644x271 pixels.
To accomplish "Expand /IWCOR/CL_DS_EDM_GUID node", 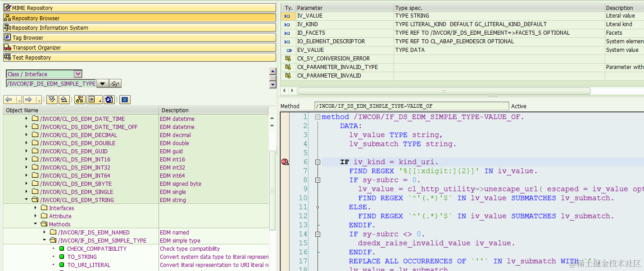I will [27, 152].
